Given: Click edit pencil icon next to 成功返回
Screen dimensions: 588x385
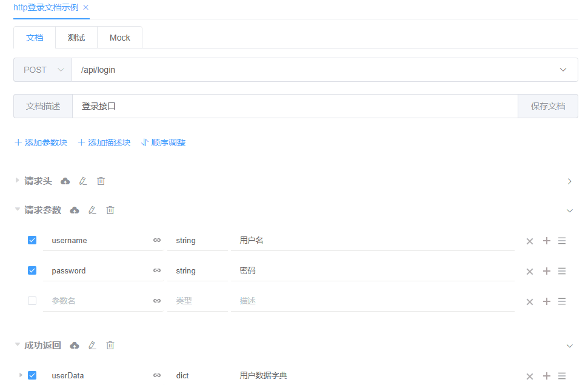Looking at the screenshot, I should (x=92, y=345).
